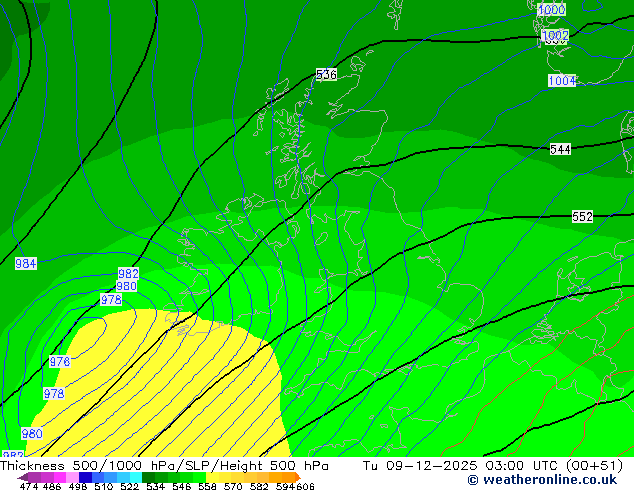Click the 486 legend scale value
This screenshot has width=634, height=490.
(x=52, y=486)
